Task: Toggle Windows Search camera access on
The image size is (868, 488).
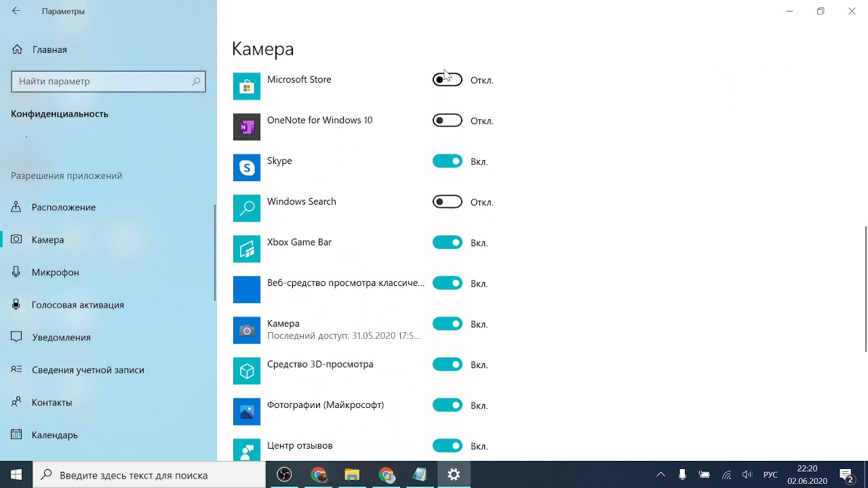Action: pyautogui.click(x=448, y=202)
